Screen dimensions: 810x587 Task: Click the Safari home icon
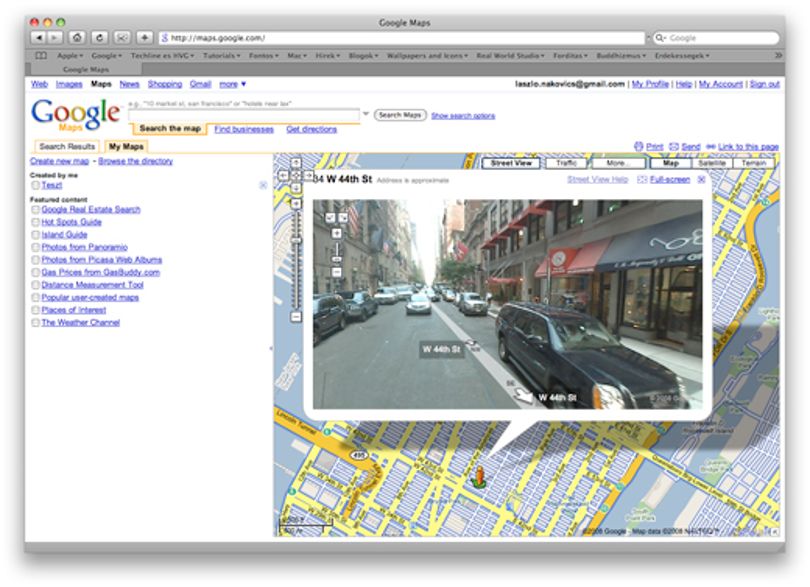tap(77, 38)
